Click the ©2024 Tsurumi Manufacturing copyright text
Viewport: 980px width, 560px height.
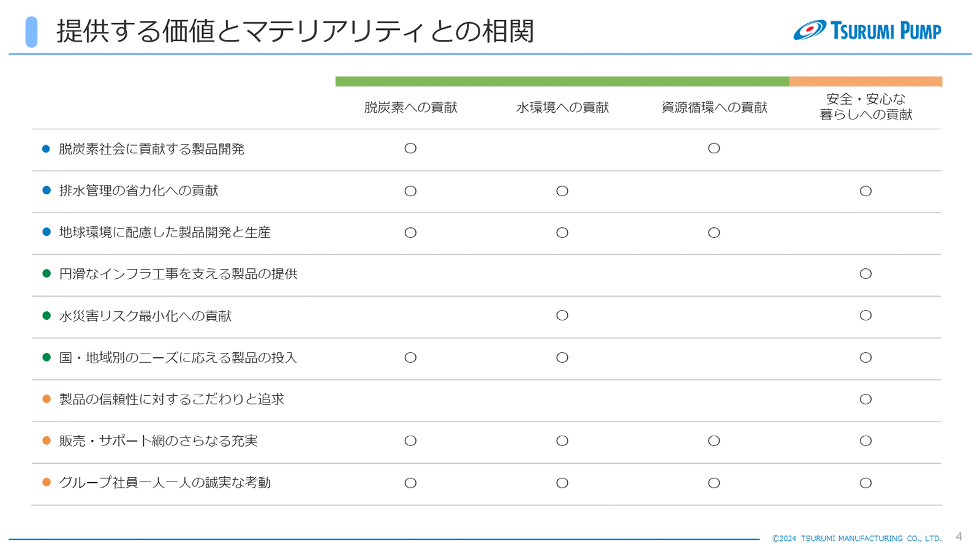point(856,539)
